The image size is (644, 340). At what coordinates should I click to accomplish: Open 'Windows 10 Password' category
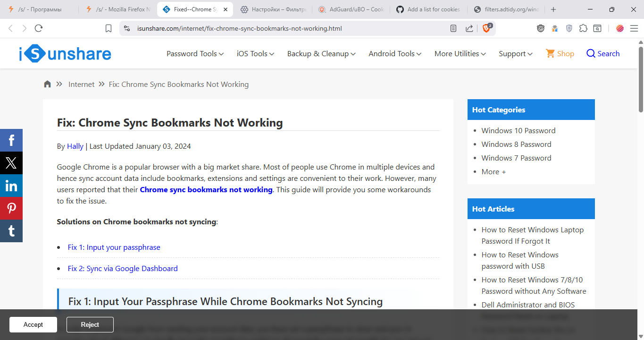coord(519,131)
